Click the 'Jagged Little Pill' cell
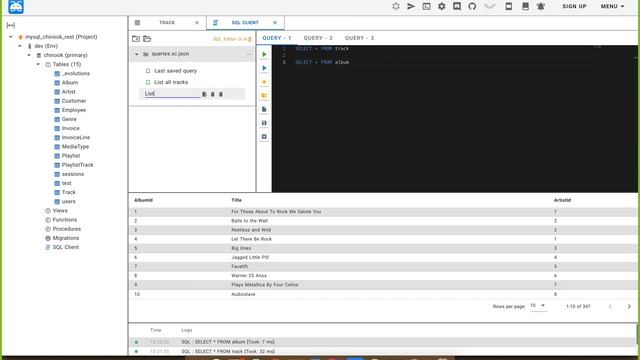The height and width of the screenshot is (360, 640). click(x=250, y=258)
